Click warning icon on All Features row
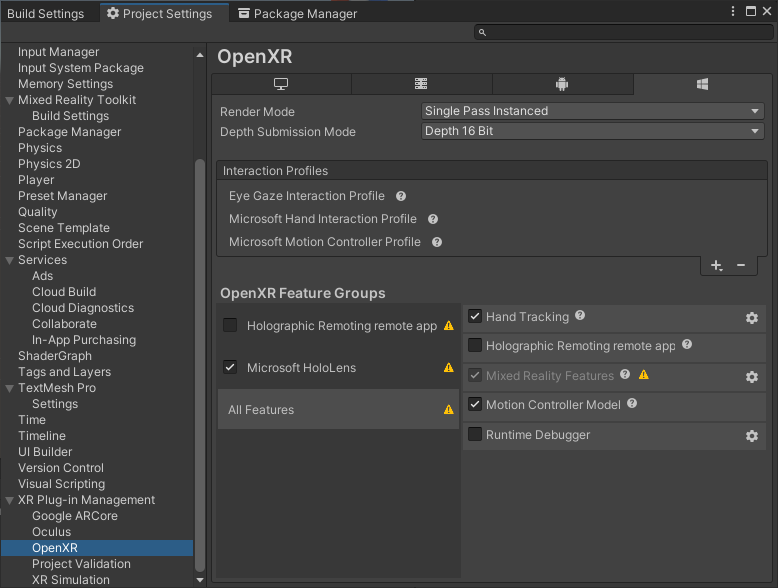778x588 pixels. pyautogui.click(x=449, y=410)
